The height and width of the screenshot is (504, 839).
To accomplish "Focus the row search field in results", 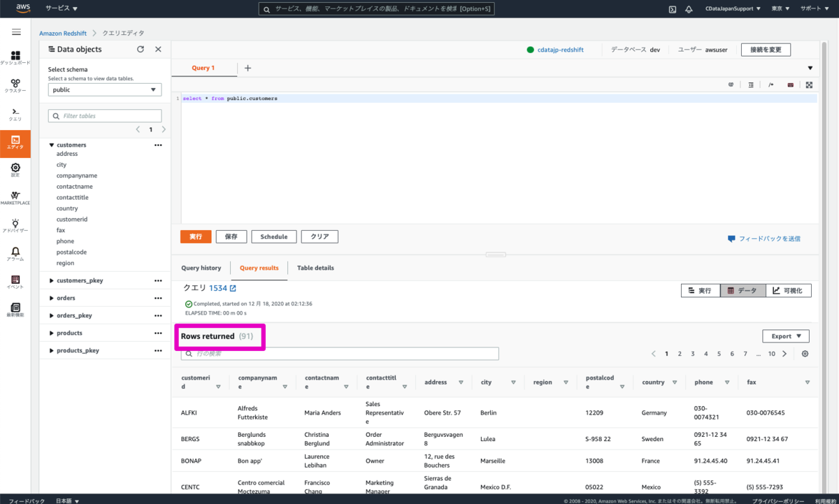I will pyautogui.click(x=340, y=354).
